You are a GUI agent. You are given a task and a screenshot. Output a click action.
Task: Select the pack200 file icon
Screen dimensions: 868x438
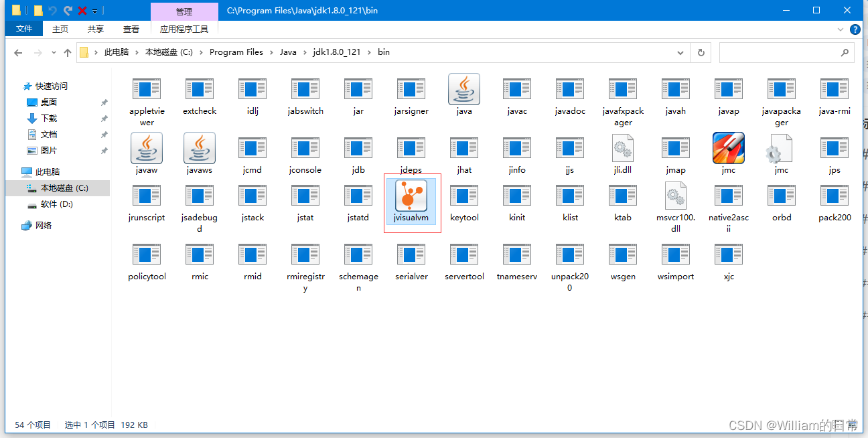click(x=835, y=196)
